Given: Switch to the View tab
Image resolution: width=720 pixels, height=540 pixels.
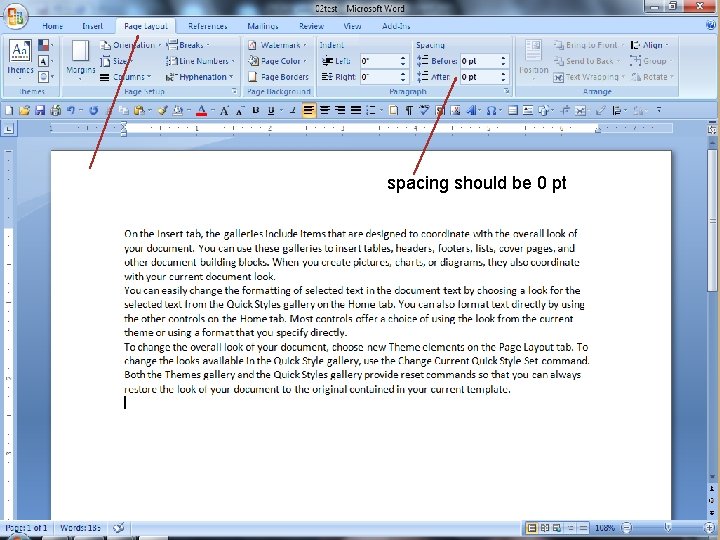Looking at the screenshot, I should click(x=352, y=26).
